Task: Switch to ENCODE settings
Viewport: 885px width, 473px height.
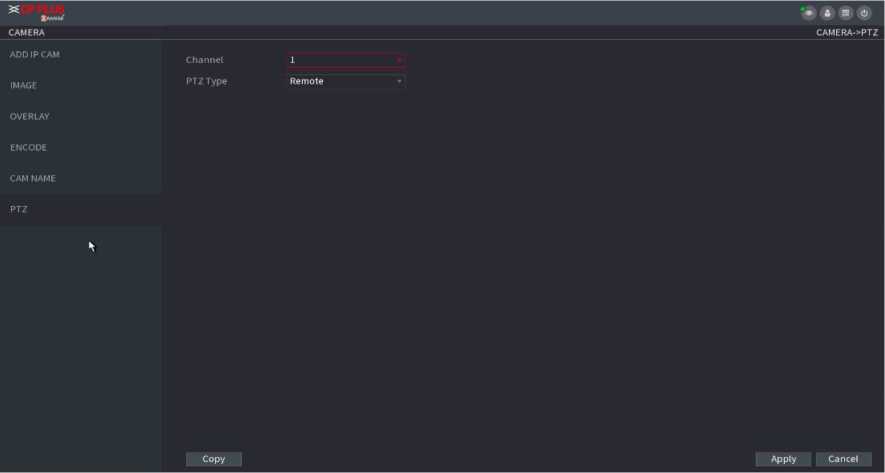Action: coord(28,148)
